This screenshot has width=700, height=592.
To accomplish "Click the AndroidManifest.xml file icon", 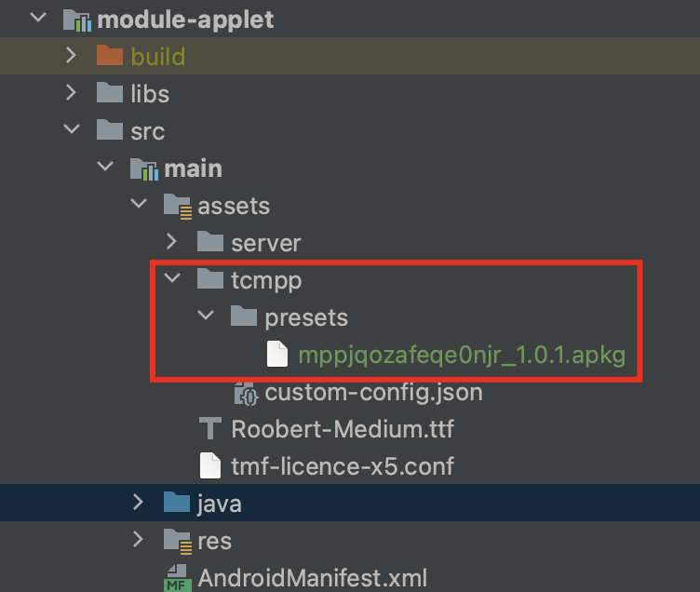I will coord(177,578).
